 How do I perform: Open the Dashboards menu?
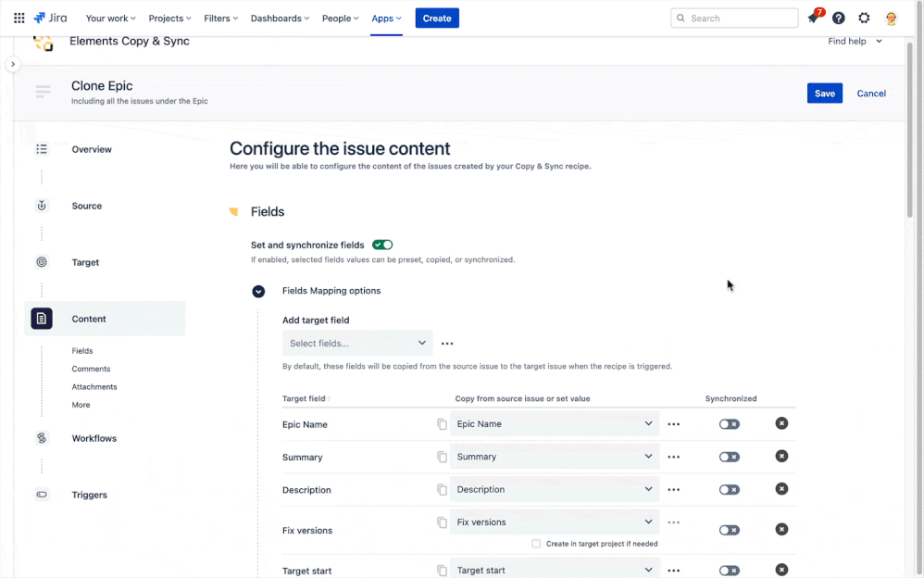[280, 19]
